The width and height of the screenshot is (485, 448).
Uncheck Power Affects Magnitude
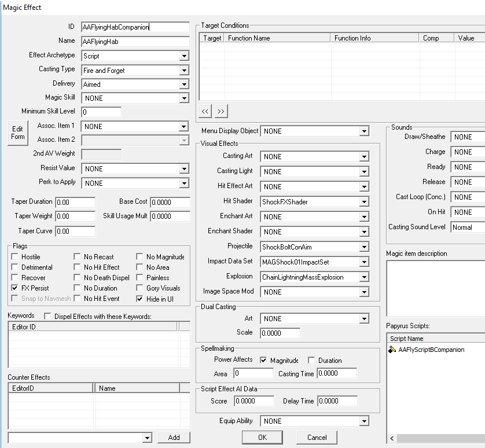263,360
